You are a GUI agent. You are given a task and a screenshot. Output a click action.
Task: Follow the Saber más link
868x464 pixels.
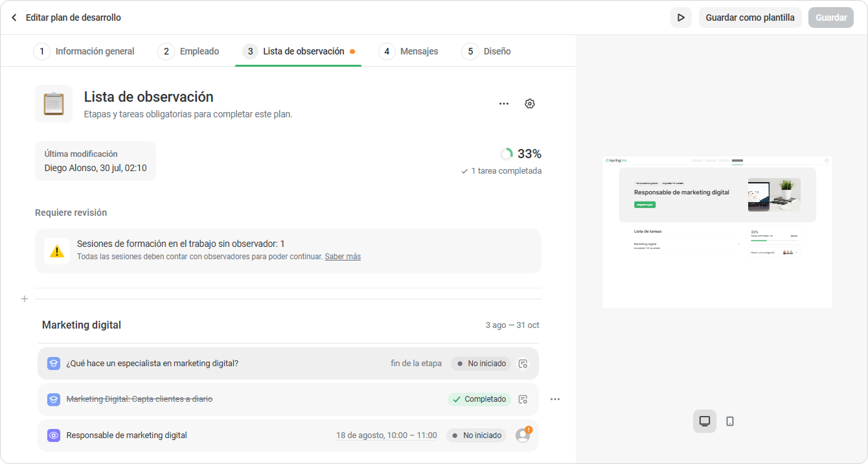(x=343, y=257)
